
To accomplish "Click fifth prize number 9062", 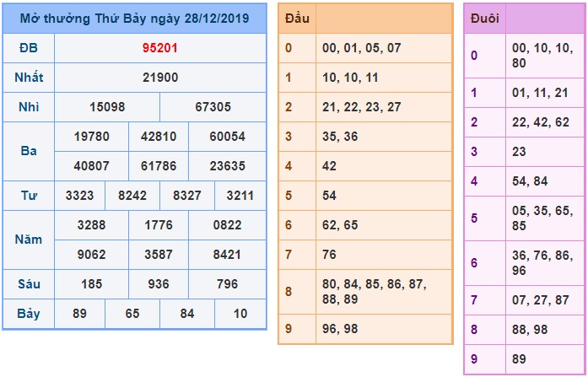I will (x=91, y=255).
